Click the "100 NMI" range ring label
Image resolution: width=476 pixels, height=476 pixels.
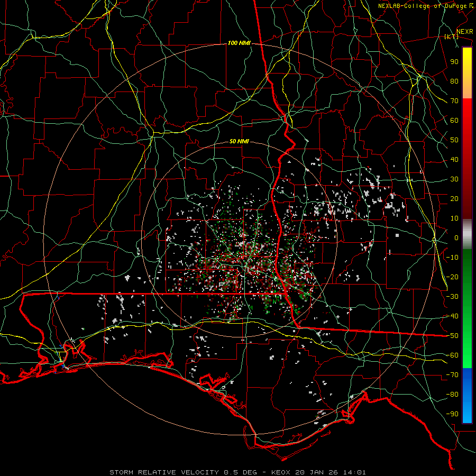pyautogui.click(x=239, y=43)
